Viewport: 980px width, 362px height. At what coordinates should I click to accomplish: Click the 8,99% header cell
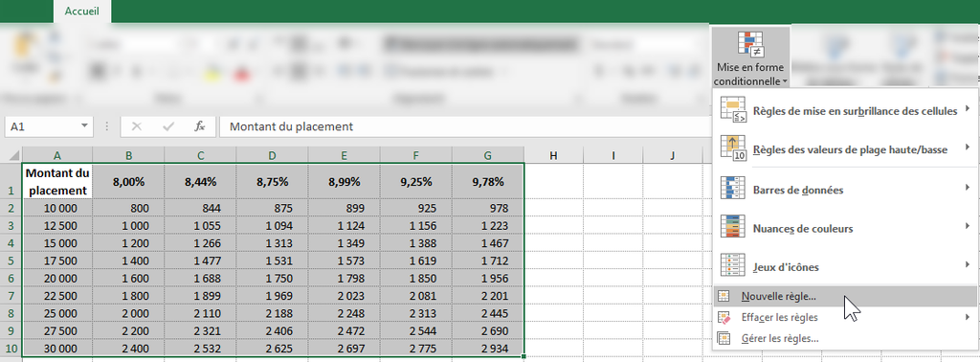click(x=345, y=181)
